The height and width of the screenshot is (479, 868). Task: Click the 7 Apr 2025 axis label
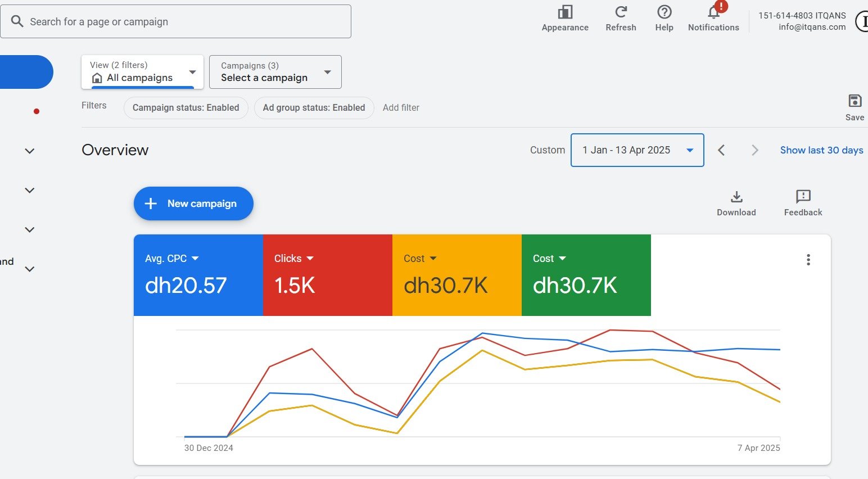[x=758, y=448]
